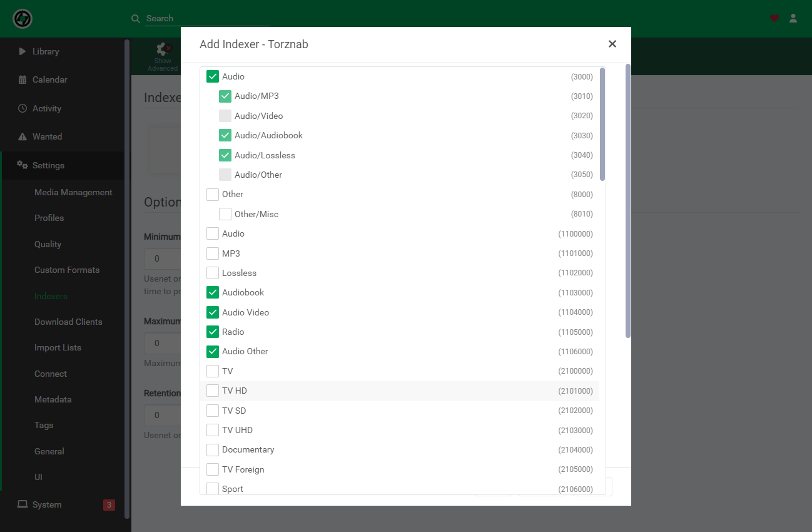Uncheck the Radio category checkbox
812x532 pixels.
pos(213,332)
